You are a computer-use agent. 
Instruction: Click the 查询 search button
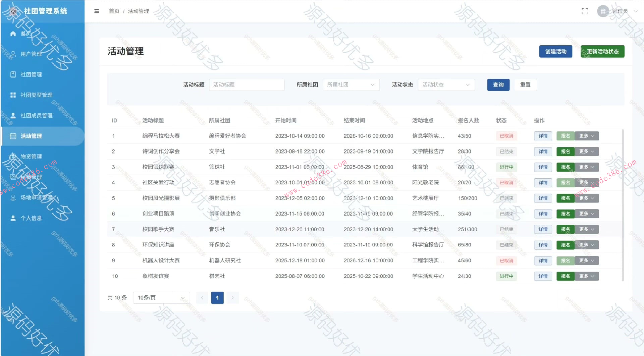(498, 85)
